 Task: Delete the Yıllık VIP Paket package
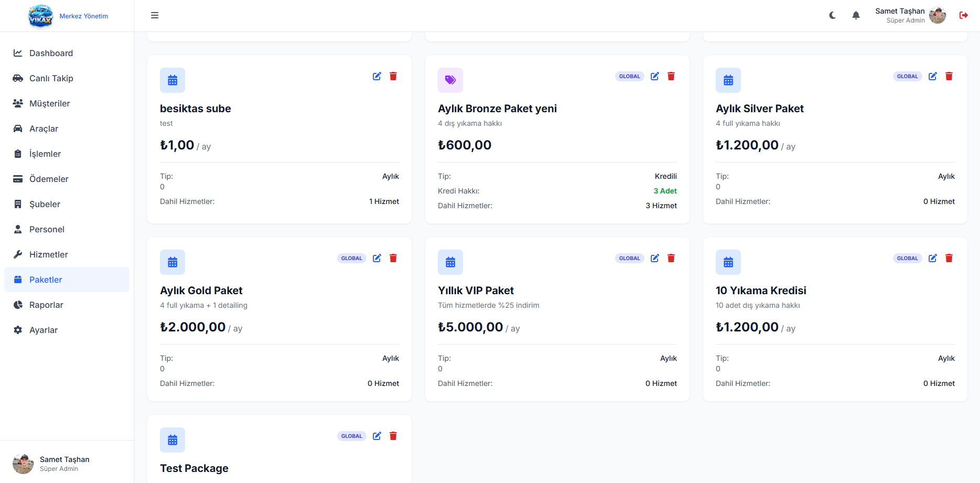[x=671, y=258]
